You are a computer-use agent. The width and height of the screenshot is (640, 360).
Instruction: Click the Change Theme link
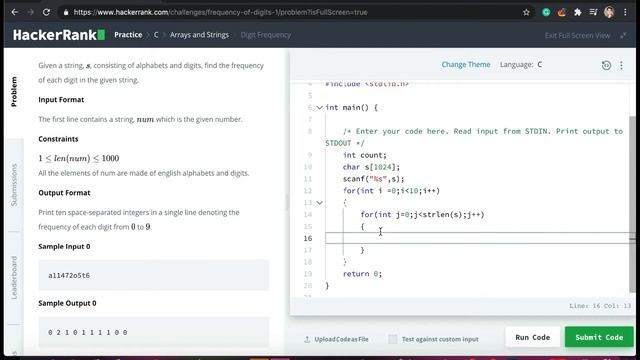pos(466,64)
